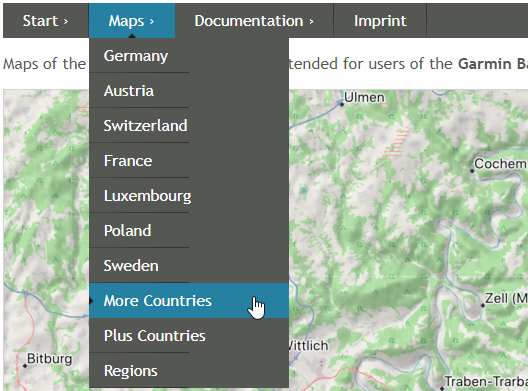Click the Traben-Trarbach label on map
This screenshot has width=528, height=391.
486,382
